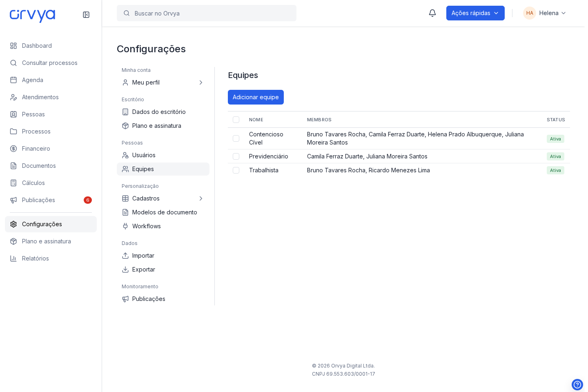Click the Financeiro coin icon

coord(13,149)
